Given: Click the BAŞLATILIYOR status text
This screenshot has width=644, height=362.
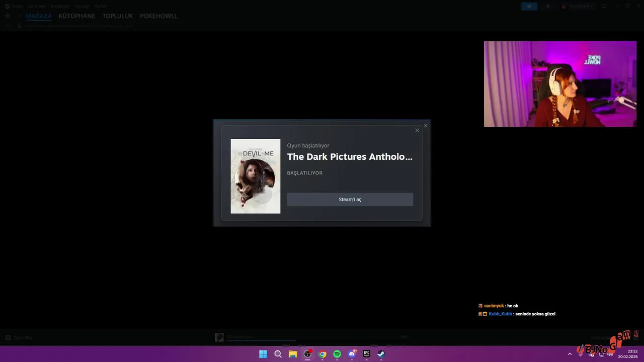Looking at the screenshot, I should pyautogui.click(x=305, y=173).
